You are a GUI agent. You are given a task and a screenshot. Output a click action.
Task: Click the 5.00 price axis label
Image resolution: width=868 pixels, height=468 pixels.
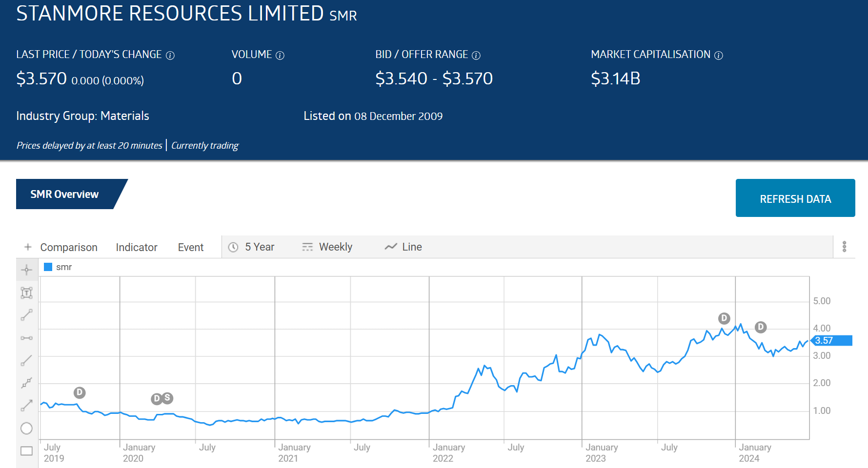(822, 301)
